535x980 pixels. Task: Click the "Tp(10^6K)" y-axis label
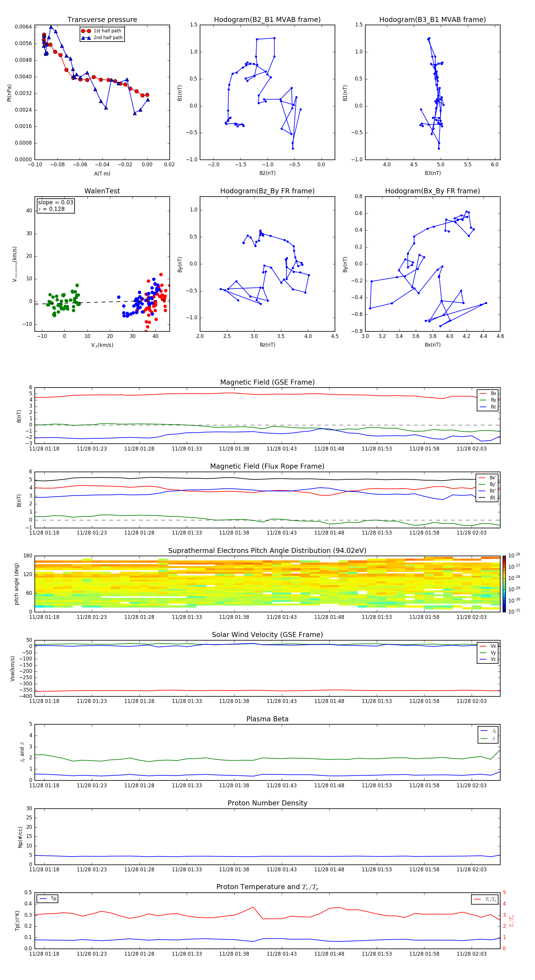[18, 921]
